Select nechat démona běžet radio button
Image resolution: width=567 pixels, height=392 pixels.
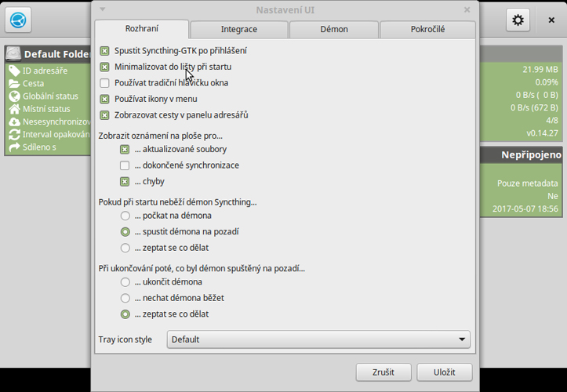pos(125,299)
